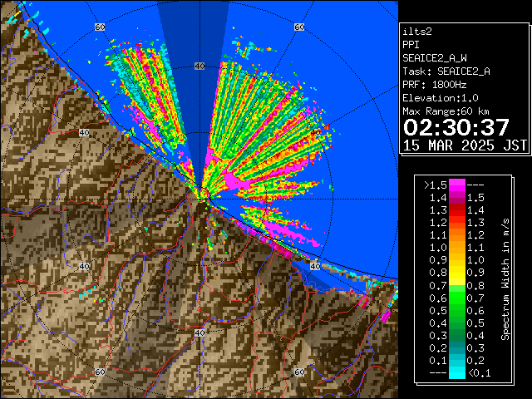
Task: Click the '02:30:37' timestamp
Action: click(456, 127)
